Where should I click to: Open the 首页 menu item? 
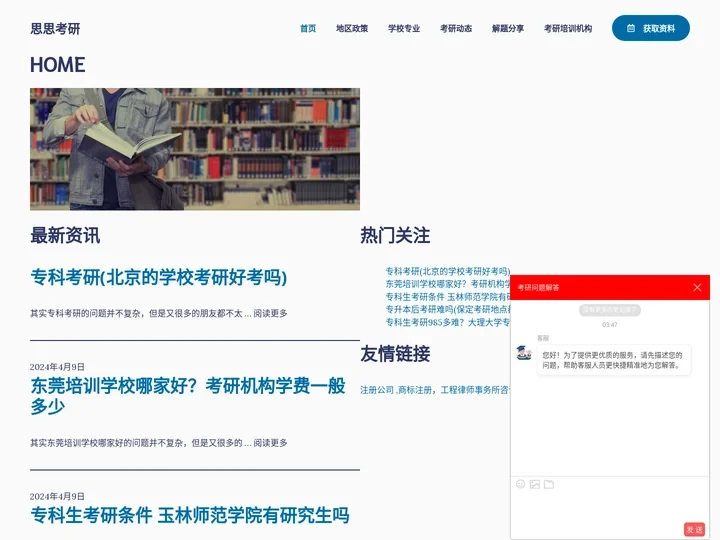308,28
